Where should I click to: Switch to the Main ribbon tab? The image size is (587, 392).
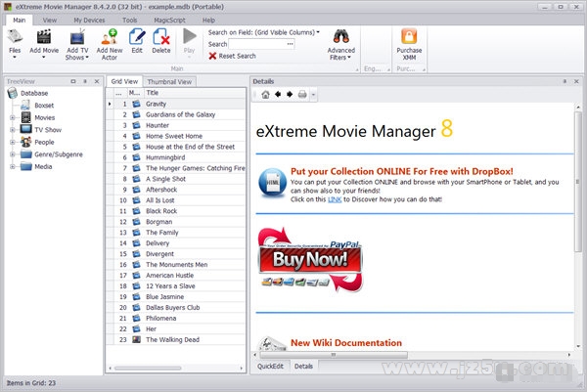20,21
